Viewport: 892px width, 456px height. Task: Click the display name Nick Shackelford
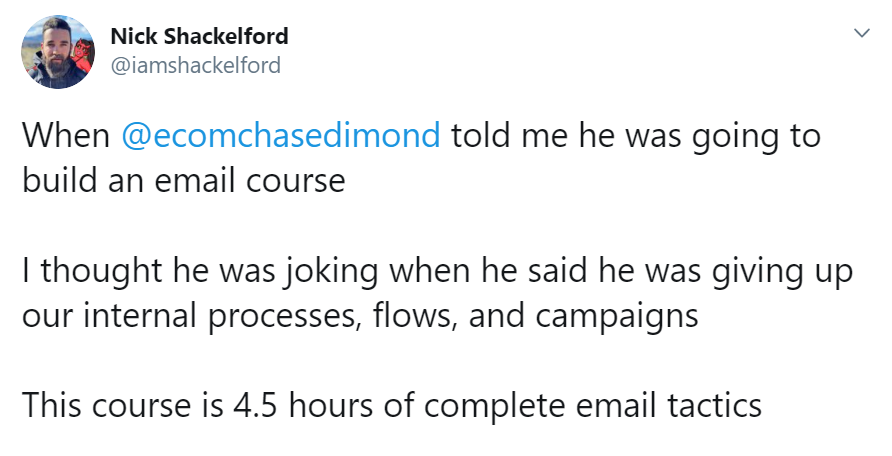199,37
